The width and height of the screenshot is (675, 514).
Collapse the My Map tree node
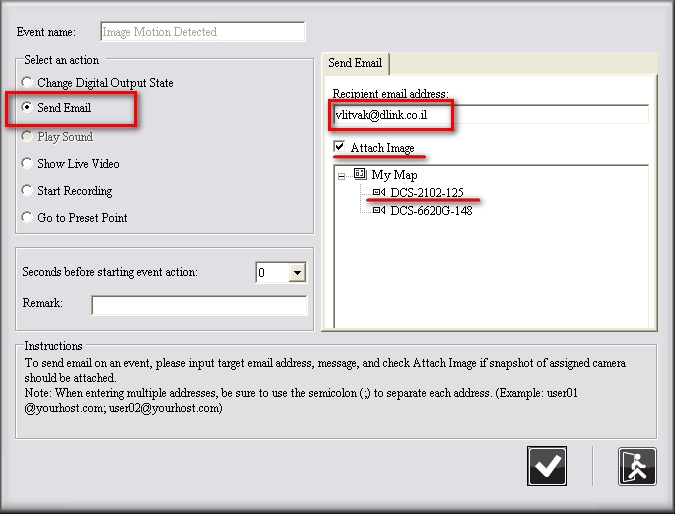point(342,175)
